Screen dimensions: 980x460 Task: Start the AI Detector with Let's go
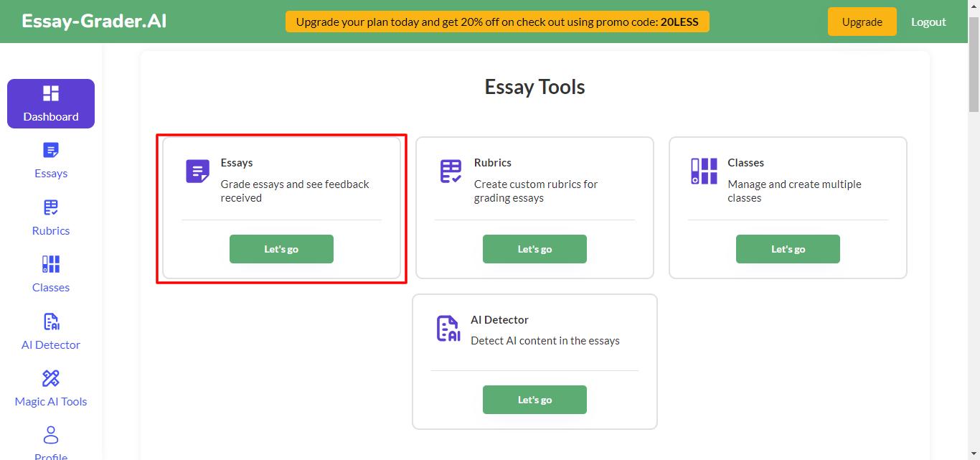(534, 399)
